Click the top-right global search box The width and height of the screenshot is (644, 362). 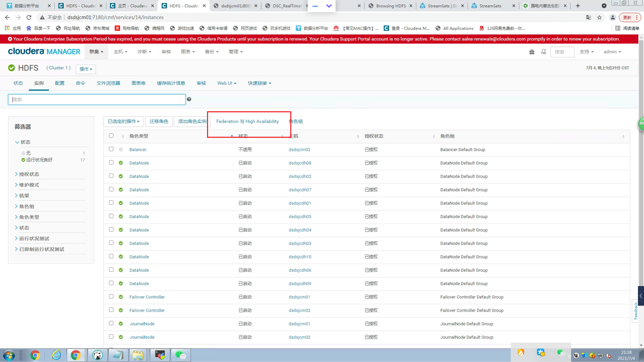(562, 52)
